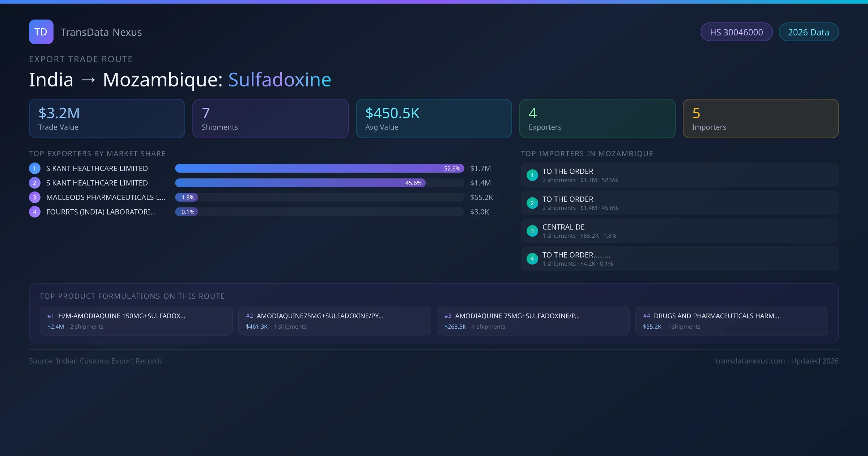
Task: Click rank 4 Fourrts exporter circle icon
Action: pyautogui.click(x=34, y=212)
